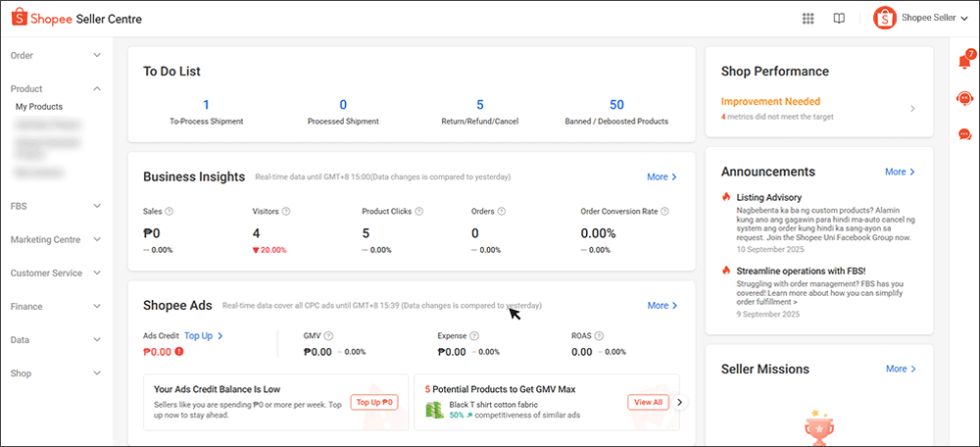Image resolution: width=980 pixels, height=447 pixels.
Task: Click the Order Conversion Rate help icon
Action: coord(664,211)
